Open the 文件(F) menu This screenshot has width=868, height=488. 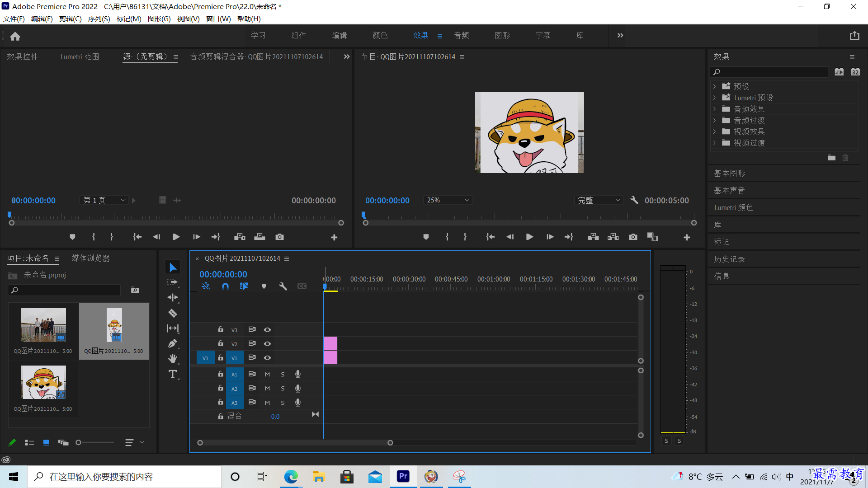click(14, 19)
